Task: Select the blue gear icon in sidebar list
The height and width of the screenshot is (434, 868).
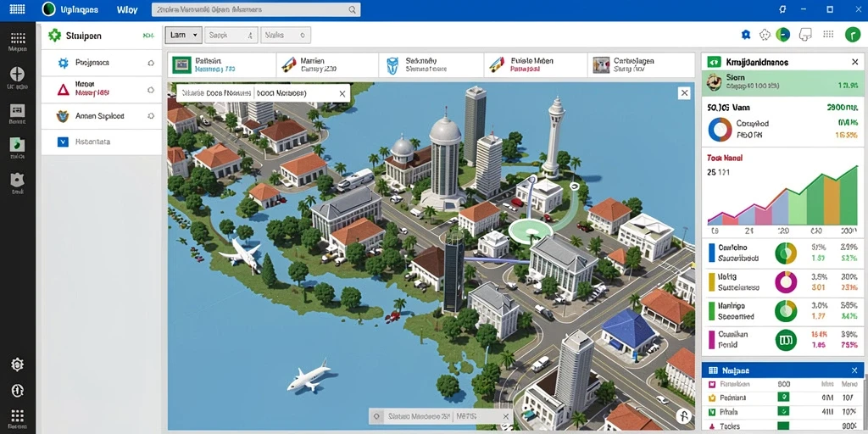Action: tap(63, 63)
